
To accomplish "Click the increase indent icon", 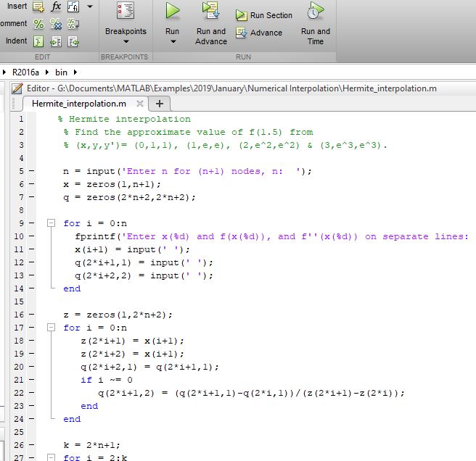I will click(56, 41).
